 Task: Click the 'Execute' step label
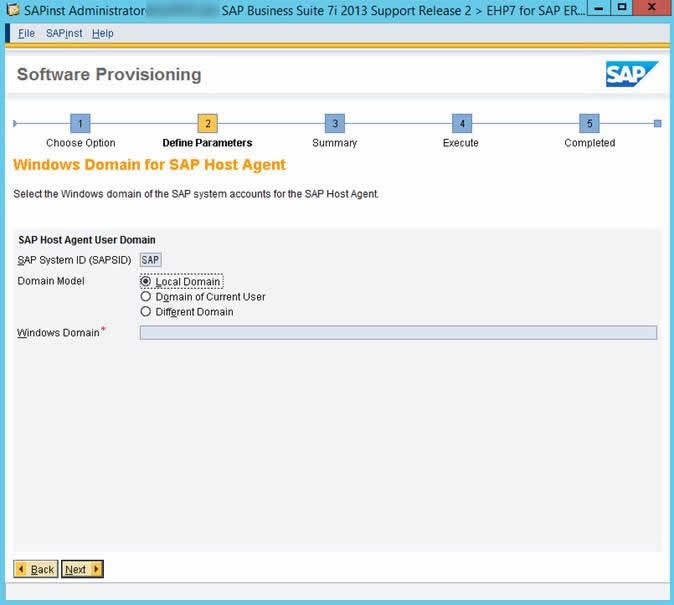(x=460, y=143)
